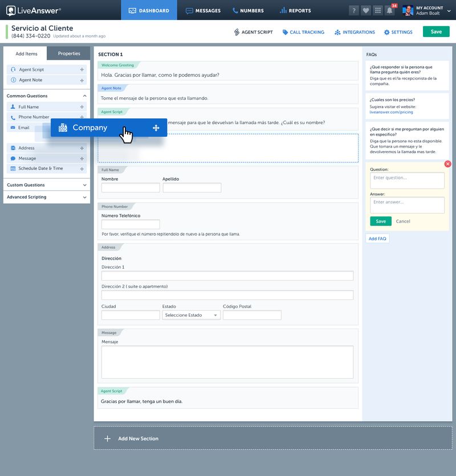This screenshot has height=476, width=456.
Task: Open the favorites heart icon
Action: 365,10
